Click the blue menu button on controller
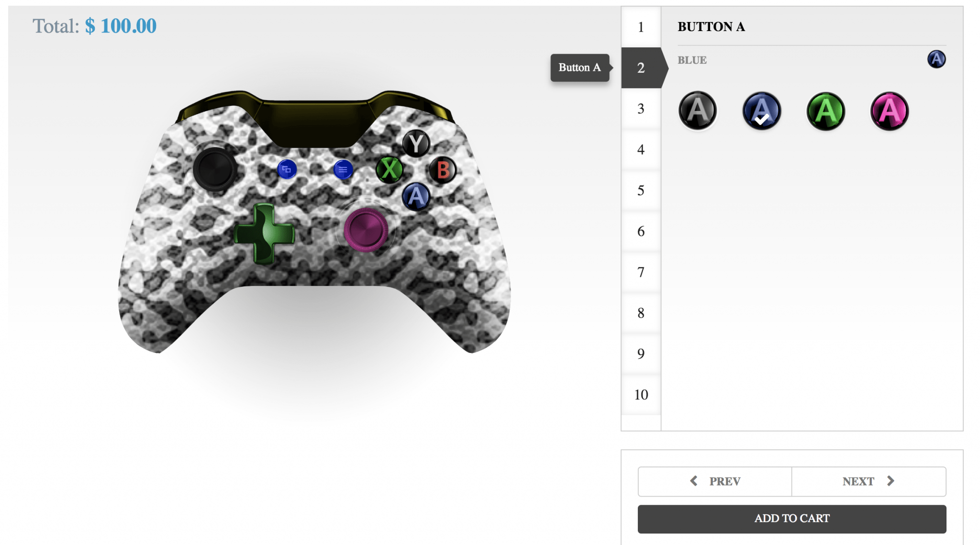Viewport: 980px width, 545px height. (343, 170)
